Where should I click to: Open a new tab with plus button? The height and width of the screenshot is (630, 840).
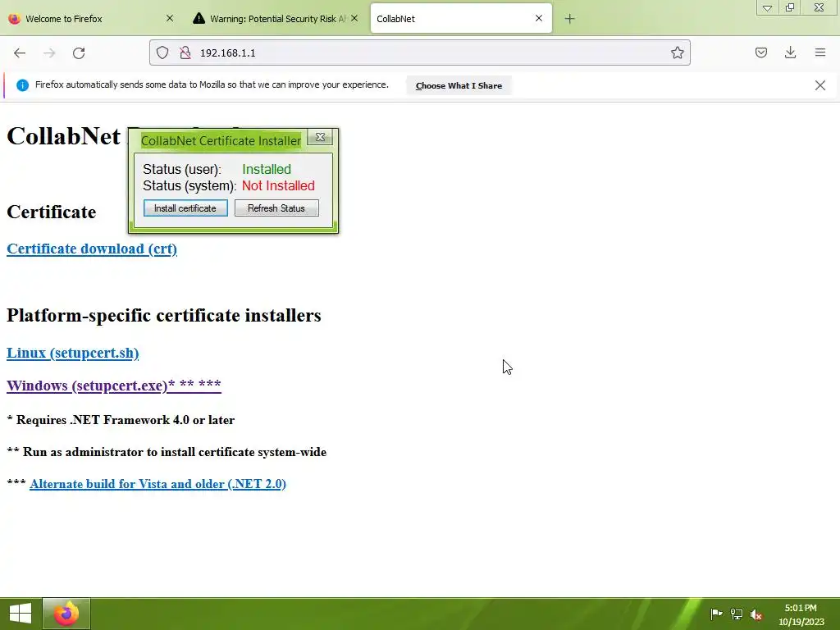pos(569,19)
